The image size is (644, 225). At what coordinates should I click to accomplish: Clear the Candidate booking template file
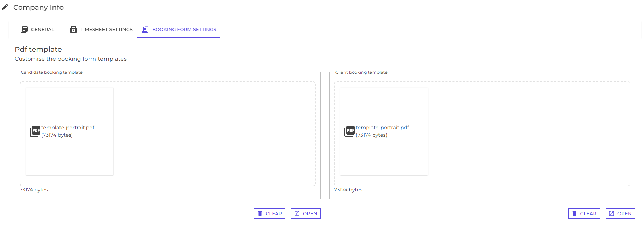(x=270, y=213)
